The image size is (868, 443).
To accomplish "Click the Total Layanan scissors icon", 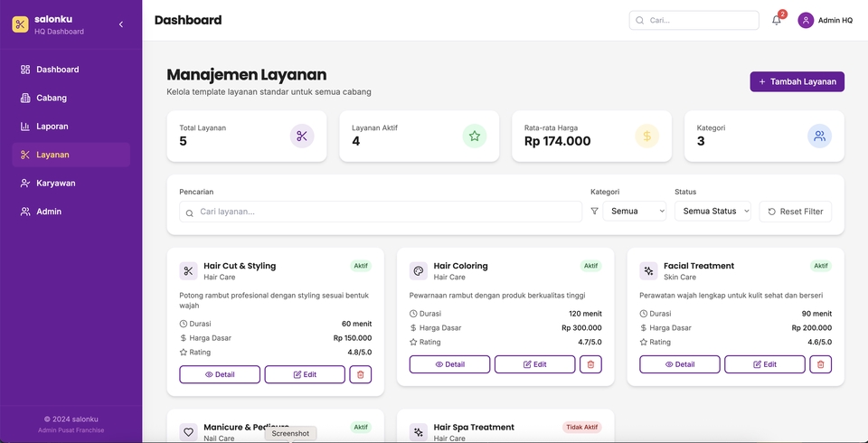I will point(302,137).
